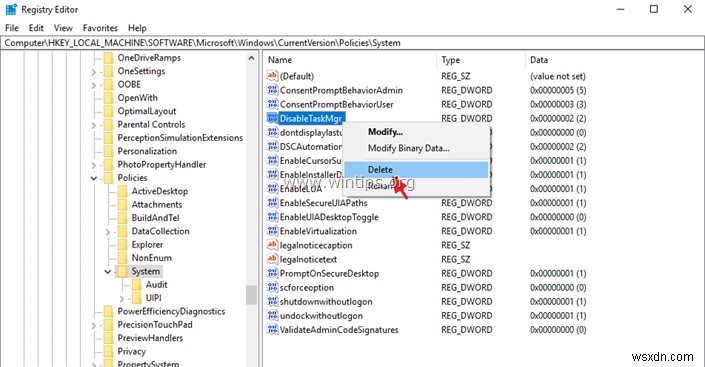705x367 pixels.
Task: Collapse the Policies key
Action: point(94,178)
